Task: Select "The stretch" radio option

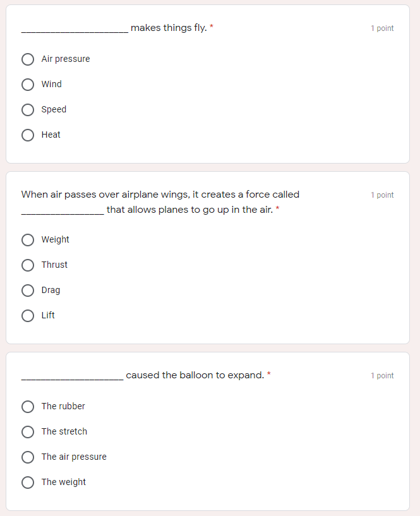Action: pos(28,432)
